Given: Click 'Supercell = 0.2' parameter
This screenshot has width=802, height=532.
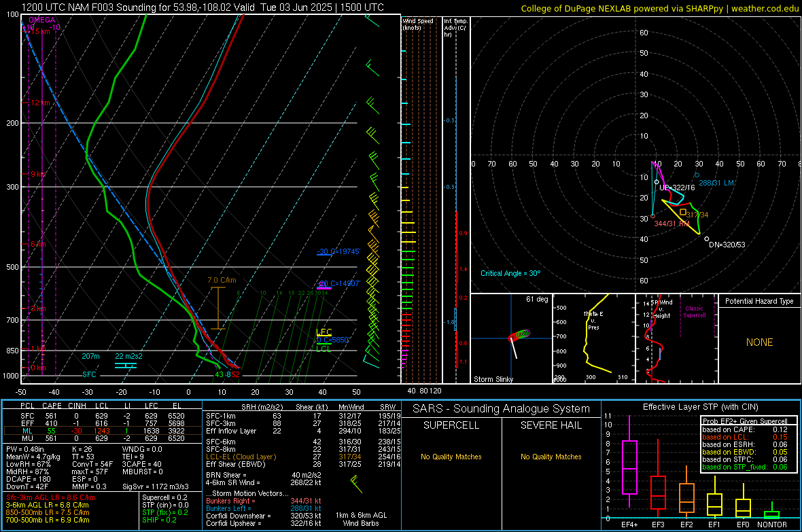Looking at the screenshot, I should coord(164,498).
